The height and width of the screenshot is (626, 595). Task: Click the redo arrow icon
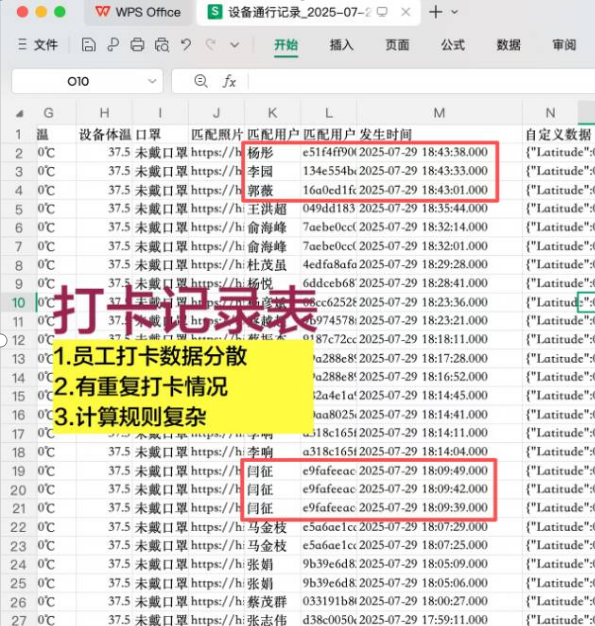(210, 45)
